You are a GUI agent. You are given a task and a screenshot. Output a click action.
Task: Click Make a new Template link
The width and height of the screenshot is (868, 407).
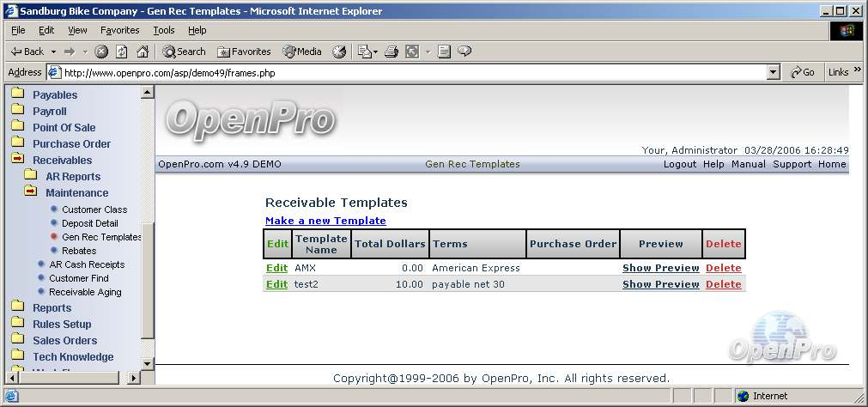[325, 221]
